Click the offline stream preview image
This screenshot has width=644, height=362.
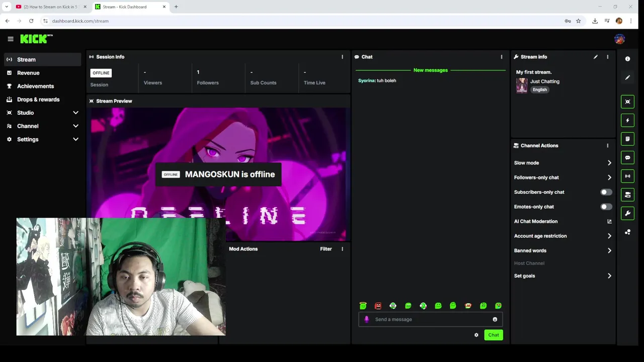pos(218,173)
